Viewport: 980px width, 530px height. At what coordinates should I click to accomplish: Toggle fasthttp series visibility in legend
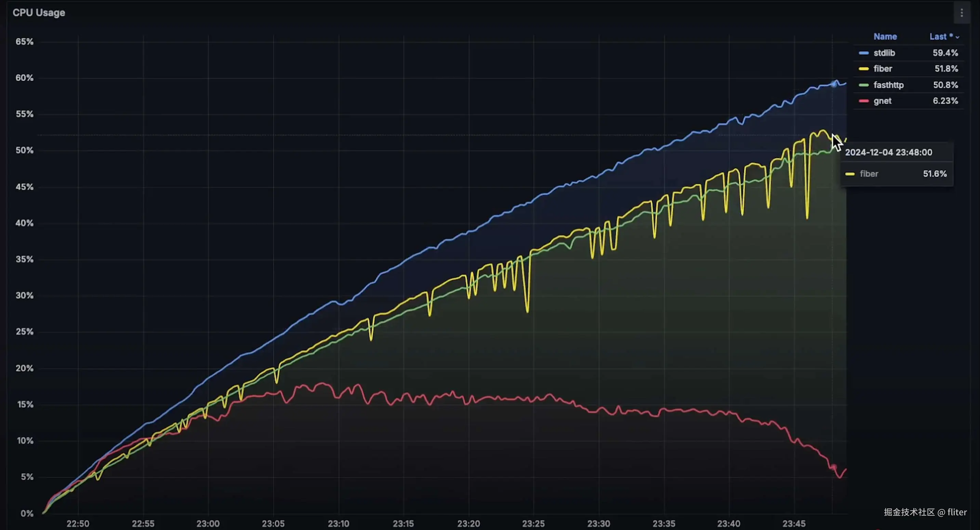tap(888, 85)
